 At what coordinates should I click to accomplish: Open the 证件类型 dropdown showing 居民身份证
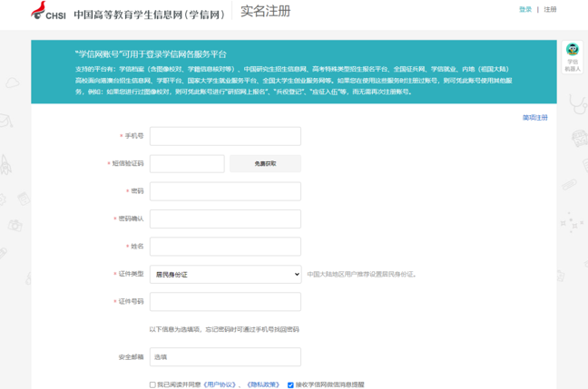(225, 275)
